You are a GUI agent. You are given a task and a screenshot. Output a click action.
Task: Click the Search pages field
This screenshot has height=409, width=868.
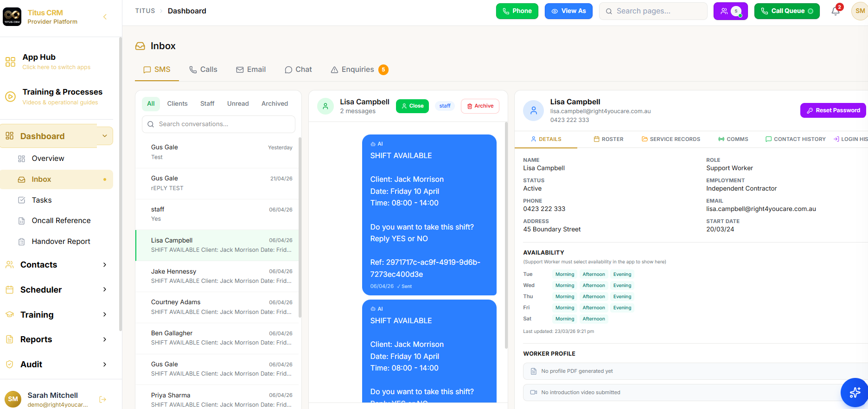coord(653,11)
